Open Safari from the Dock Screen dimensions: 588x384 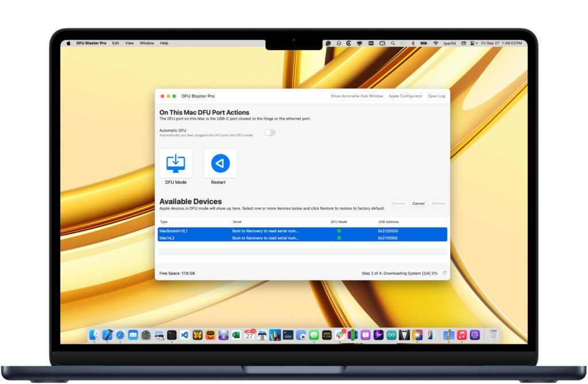pyautogui.click(x=120, y=335)
